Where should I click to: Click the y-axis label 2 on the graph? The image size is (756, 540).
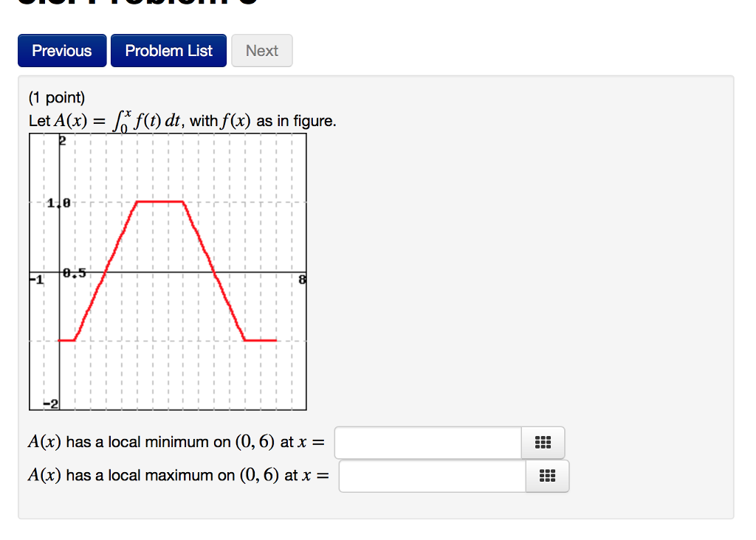pos(61,140)
